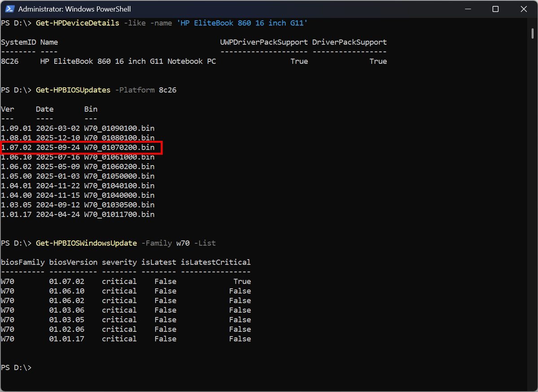Click the 01.06.10 biosVersion value

pos(66,291)
